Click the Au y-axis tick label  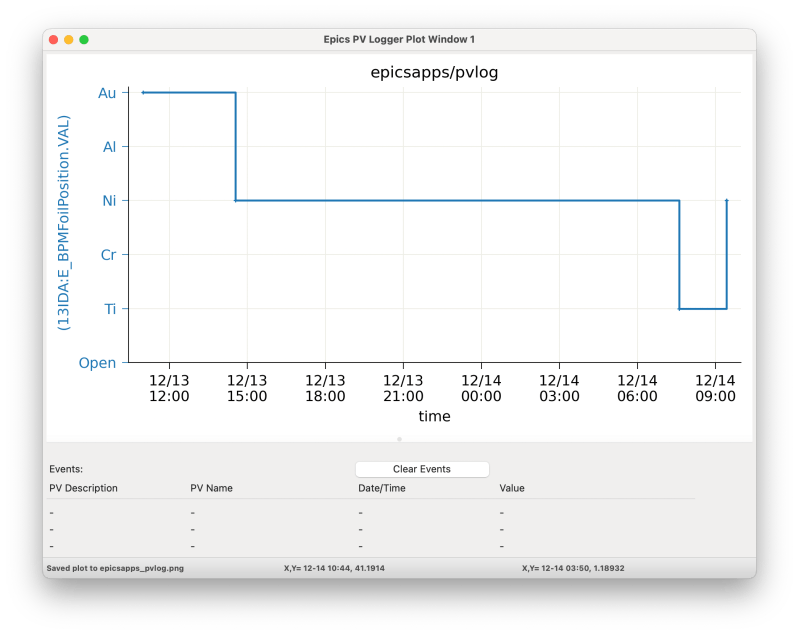pyautogui.click(x=107, y=93)
